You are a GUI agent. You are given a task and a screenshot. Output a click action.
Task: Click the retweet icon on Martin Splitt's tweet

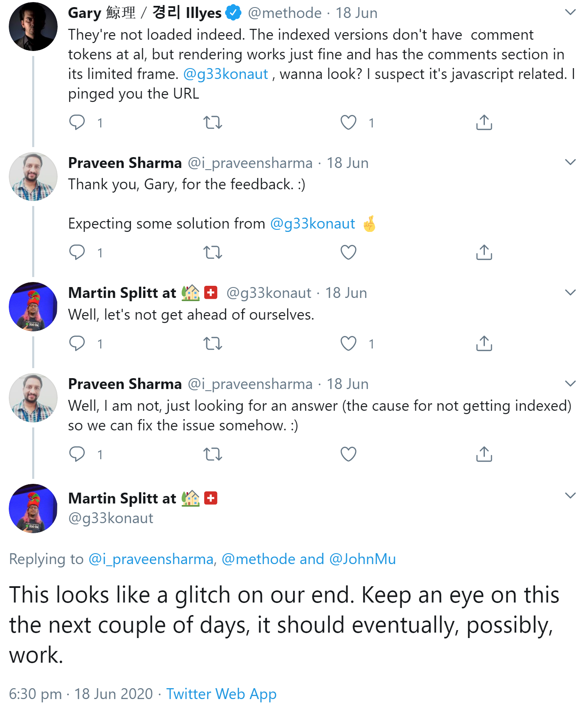pos(213,344)
